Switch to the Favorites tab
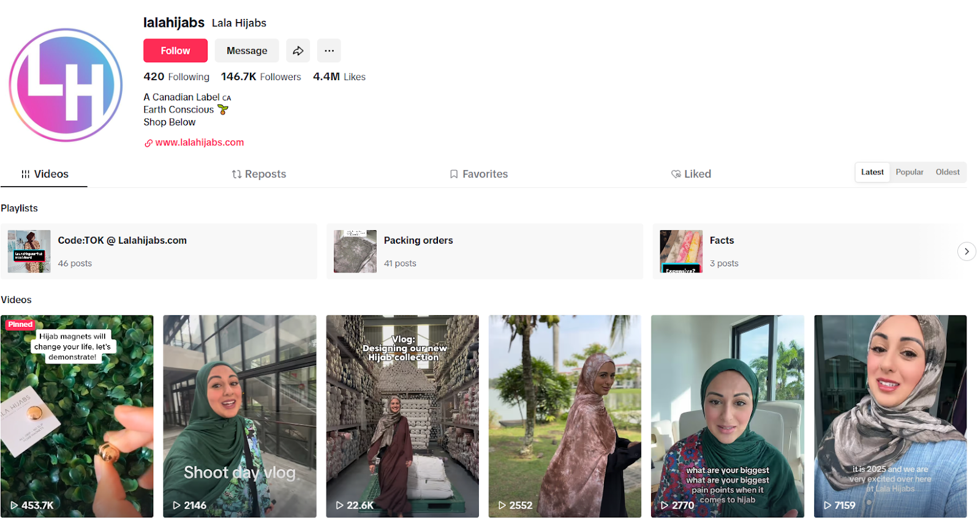 479,174
